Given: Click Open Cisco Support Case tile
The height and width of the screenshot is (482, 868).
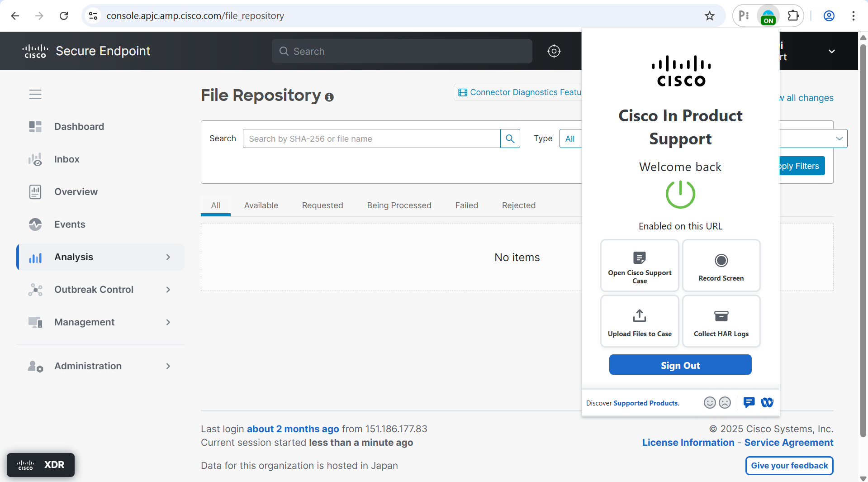Looking at the screenshot, I should [x=640, y=266].
